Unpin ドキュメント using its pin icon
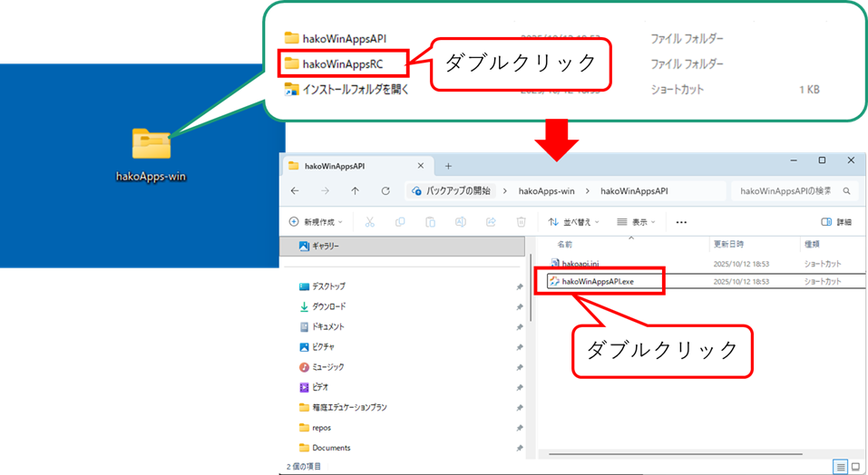868x475 pixels. [519, 327]
